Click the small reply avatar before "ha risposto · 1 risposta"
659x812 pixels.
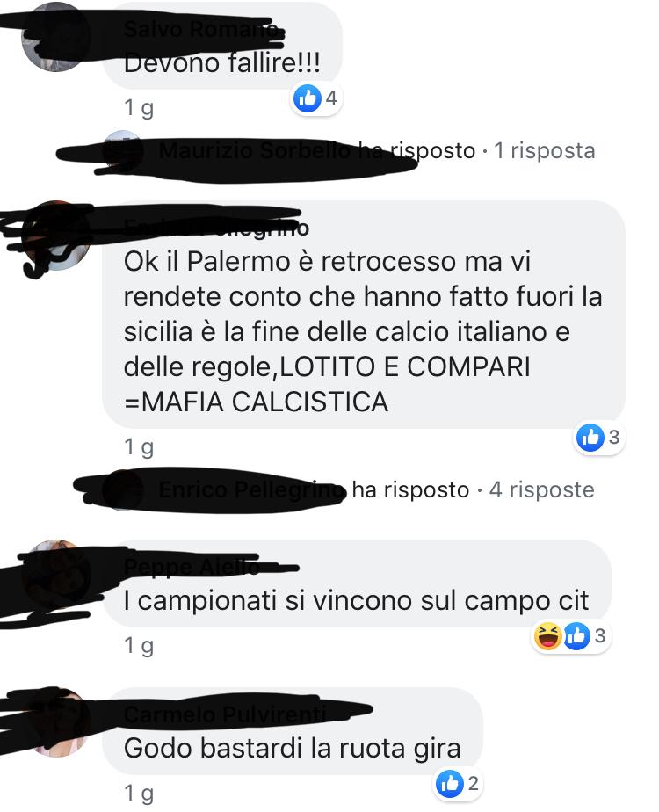tap(123, 150)
